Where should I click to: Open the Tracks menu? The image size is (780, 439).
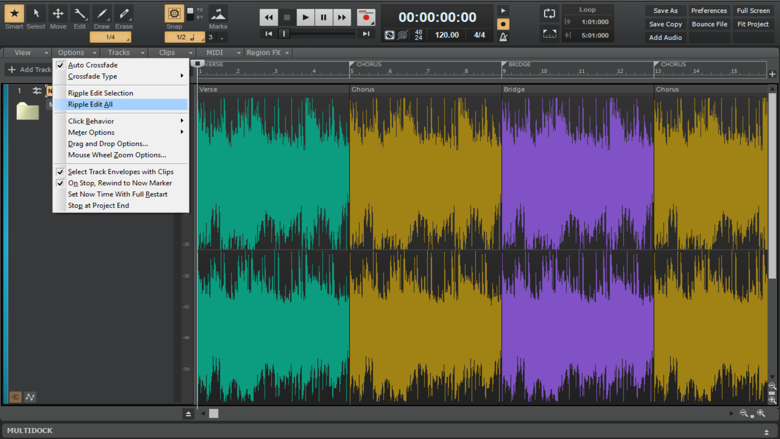click(x=121, y=52)
